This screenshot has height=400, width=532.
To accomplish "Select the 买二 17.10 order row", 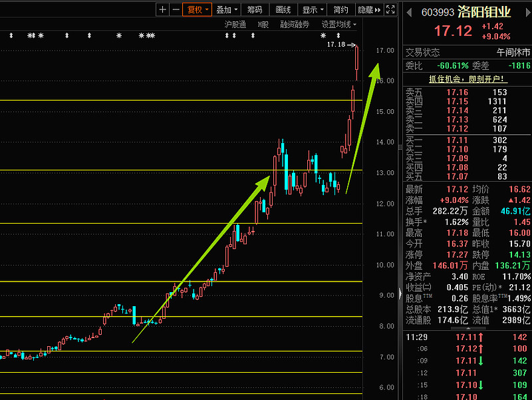I will 467,149.
